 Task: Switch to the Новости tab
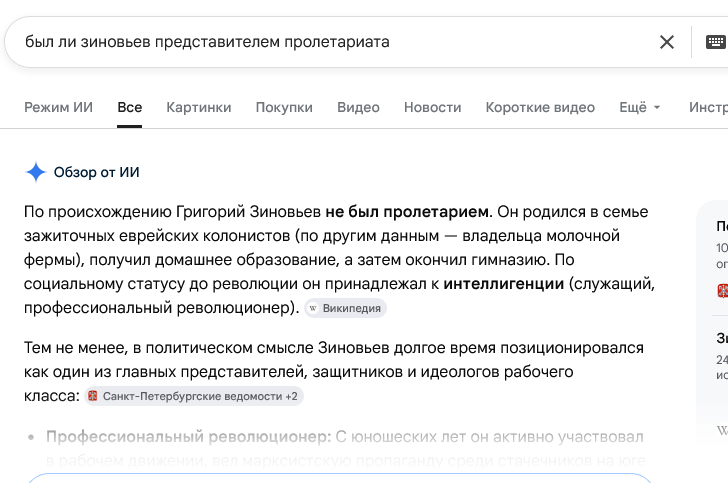[x=433, y=107]
